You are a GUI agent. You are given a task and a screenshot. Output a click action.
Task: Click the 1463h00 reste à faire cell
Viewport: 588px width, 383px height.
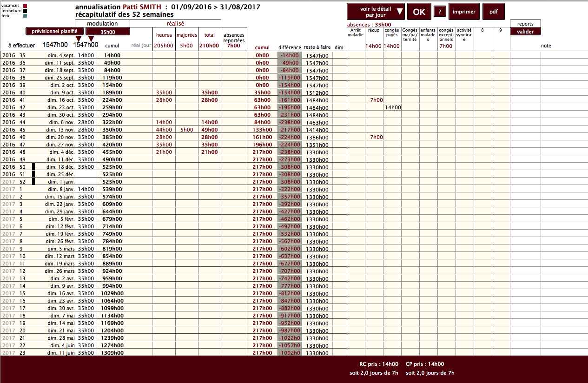317,122
